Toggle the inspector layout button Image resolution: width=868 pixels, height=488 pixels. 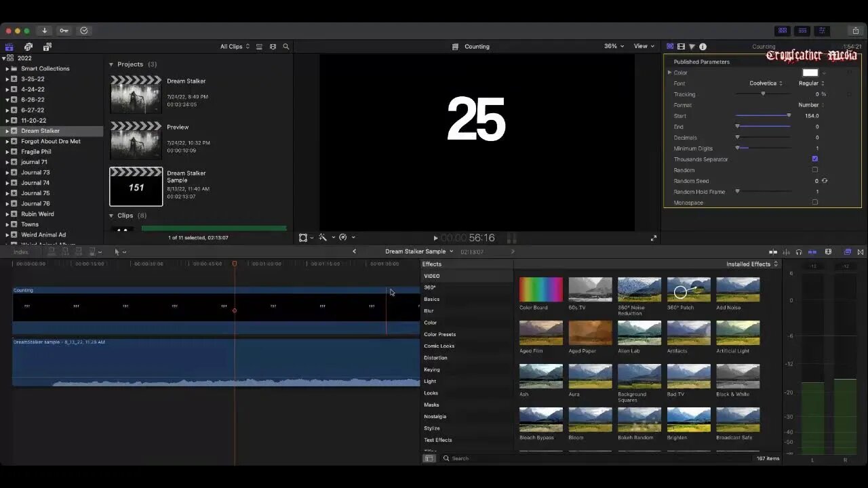coord(822,30)
